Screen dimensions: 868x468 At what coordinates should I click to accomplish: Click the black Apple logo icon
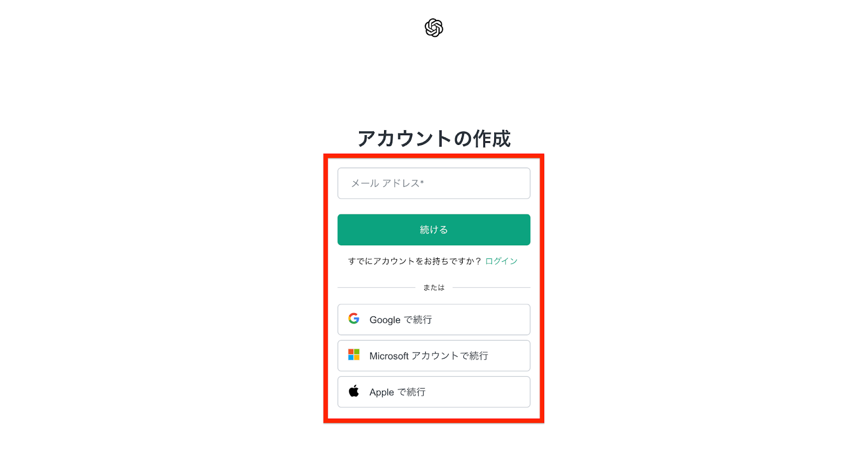pos(354,391)
